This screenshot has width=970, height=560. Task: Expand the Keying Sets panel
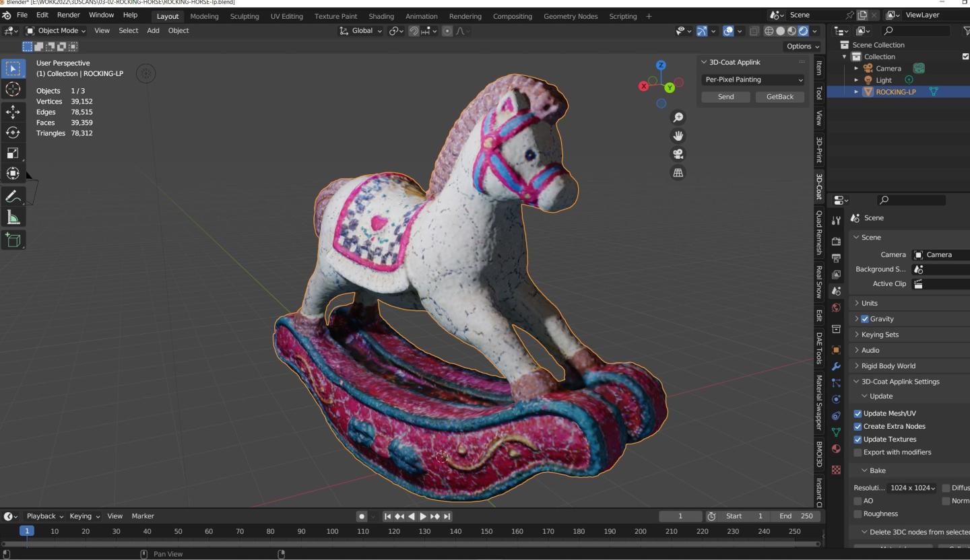point(880,335)
